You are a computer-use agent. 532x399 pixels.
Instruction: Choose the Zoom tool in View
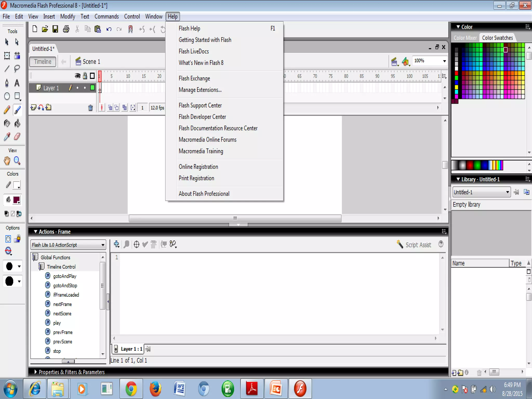[17, 161]
